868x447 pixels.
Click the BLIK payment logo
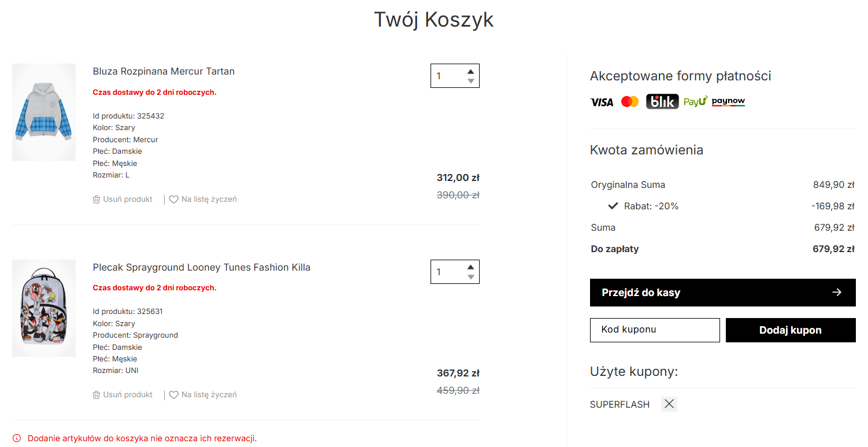pos(662,102)
